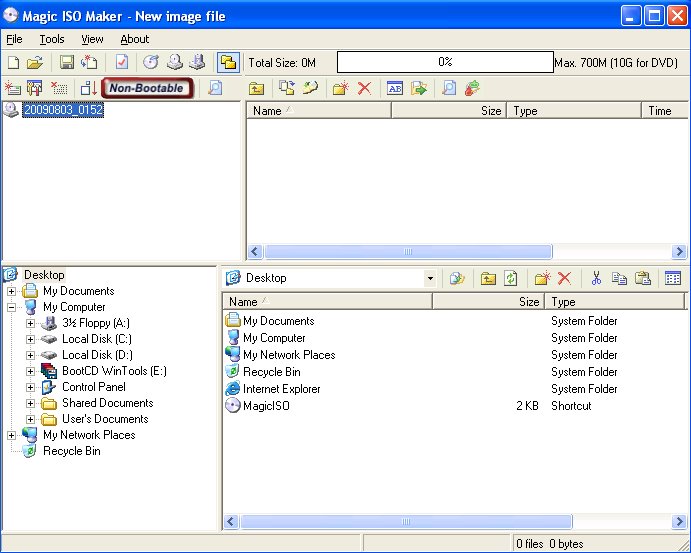Click the Copy icon in Explorer toolbar
The width and height of the screenshot is (691, 553).
point(619,278)
